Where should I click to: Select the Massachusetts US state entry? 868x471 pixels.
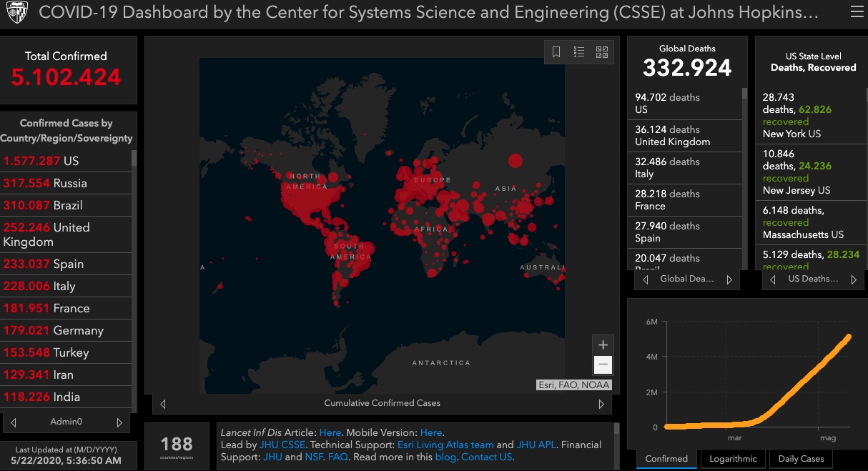click(x=811, y=222)
